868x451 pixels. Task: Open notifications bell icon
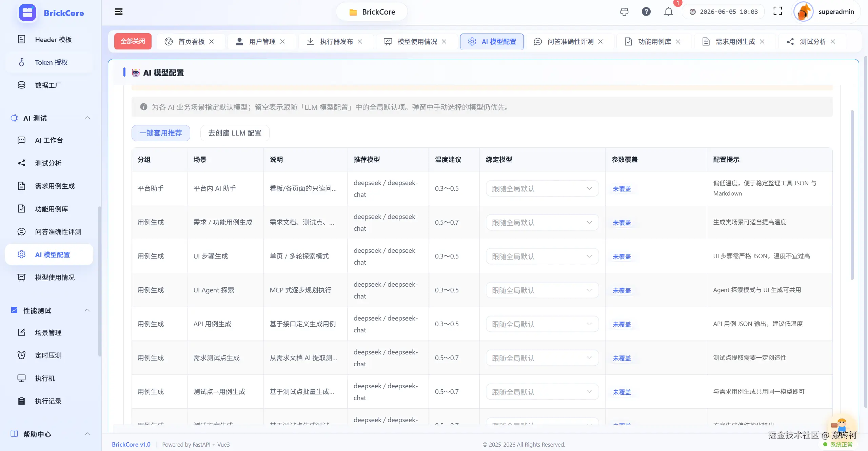click(668, 12)
